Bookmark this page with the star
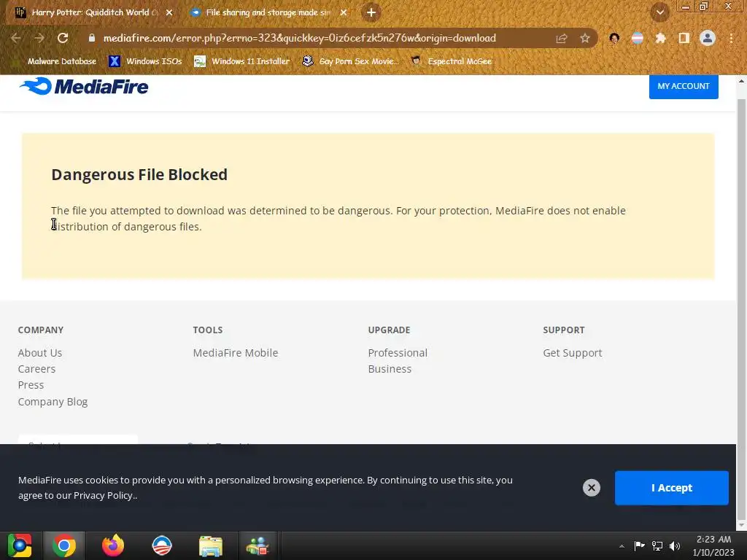 [x=585, y=39]
